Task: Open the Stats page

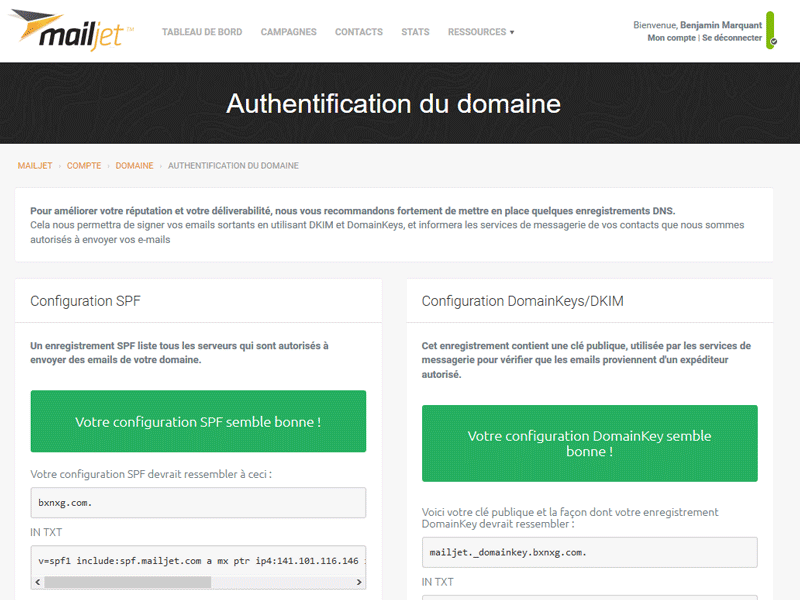Action: [415, 32]
